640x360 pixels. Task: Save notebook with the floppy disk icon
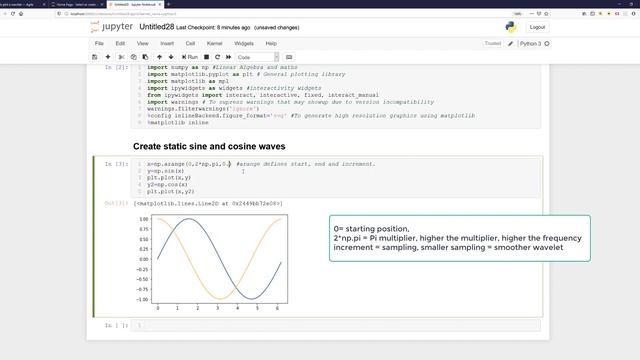coord(95,57)
